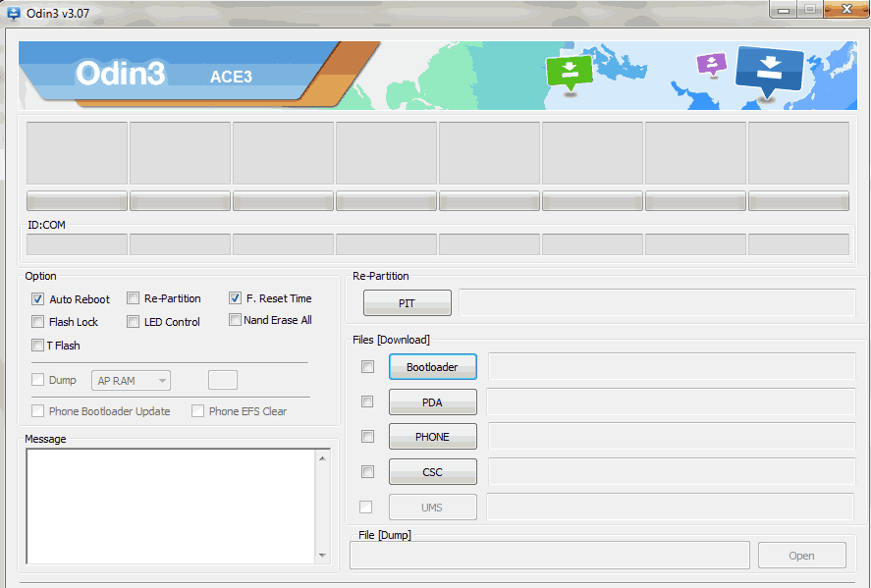Viewport: 871px width, 588px height.
Task: Tick the checkbox beside the Bootloader button
Action: [367, 366]
